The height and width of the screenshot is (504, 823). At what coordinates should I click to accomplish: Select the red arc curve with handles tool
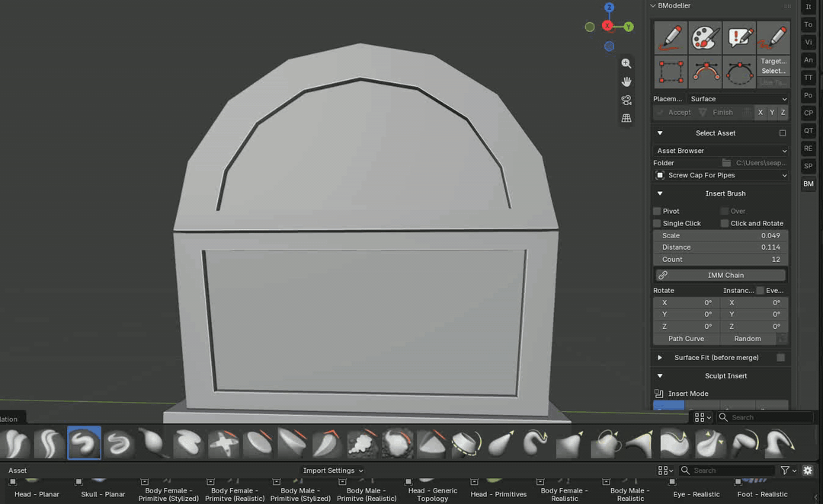pyautogui.click(x=705, y=72)
